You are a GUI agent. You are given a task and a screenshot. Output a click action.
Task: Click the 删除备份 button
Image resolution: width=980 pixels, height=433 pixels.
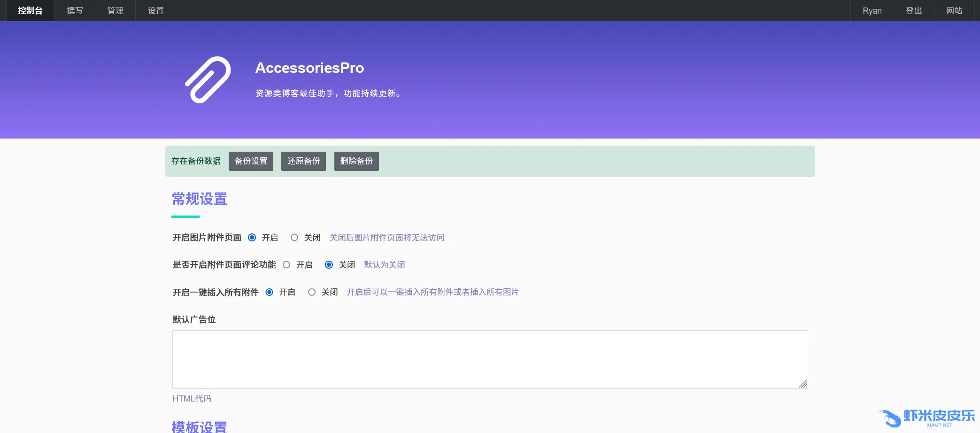[x=356, y=161]
